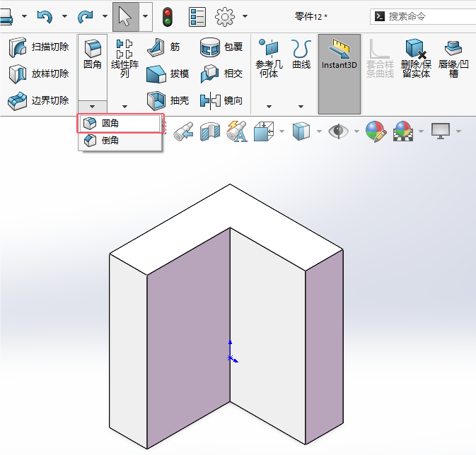Expand the Options gear dropdown arrow
This screenshot has height=455, width=476.
(245, 16)
